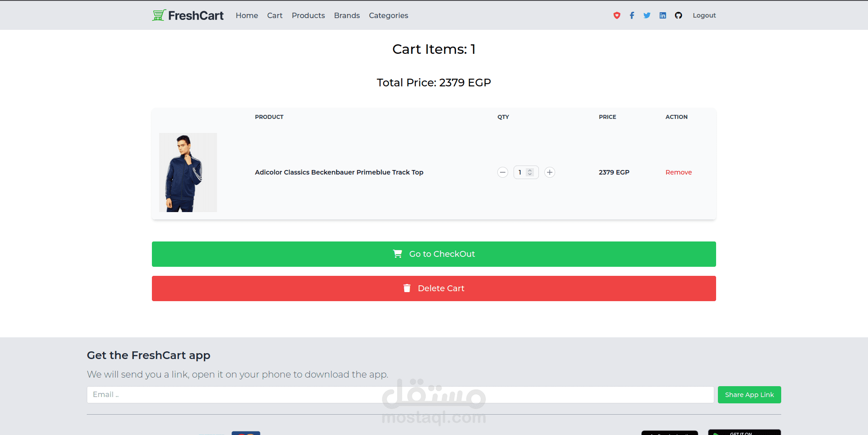868x435 pixels.
Task: Open the Brands nav link
Action: 347,15
